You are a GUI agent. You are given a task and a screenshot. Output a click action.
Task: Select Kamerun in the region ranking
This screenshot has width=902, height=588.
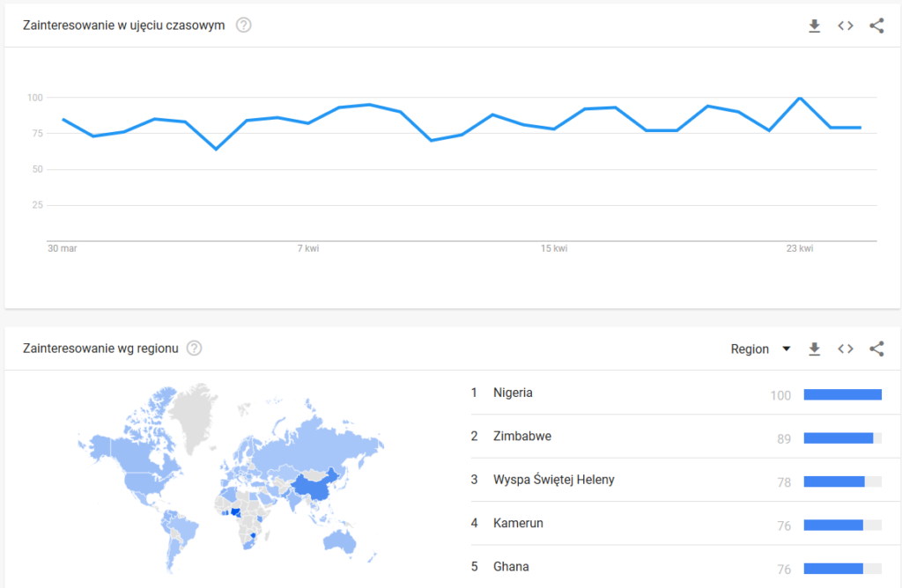tap(518, 523)
